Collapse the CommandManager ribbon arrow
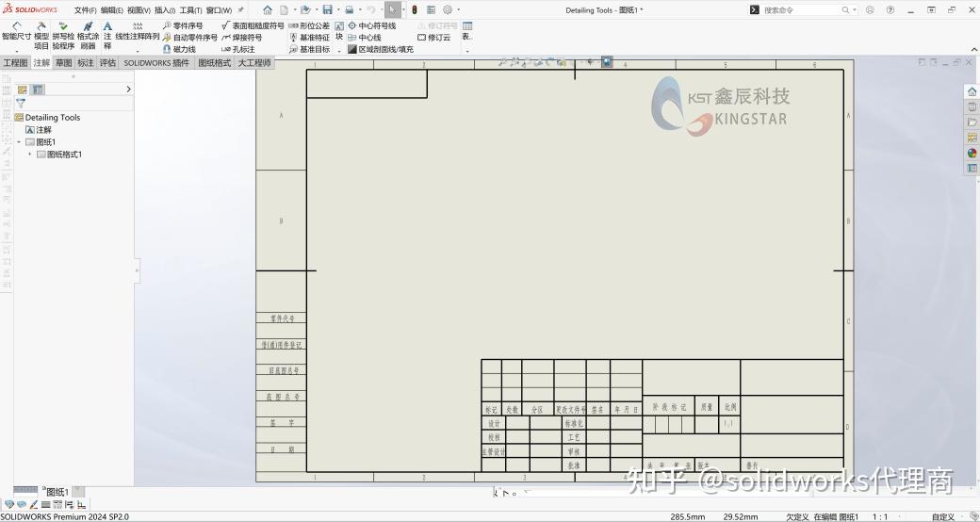 click(x=973, y=49)
